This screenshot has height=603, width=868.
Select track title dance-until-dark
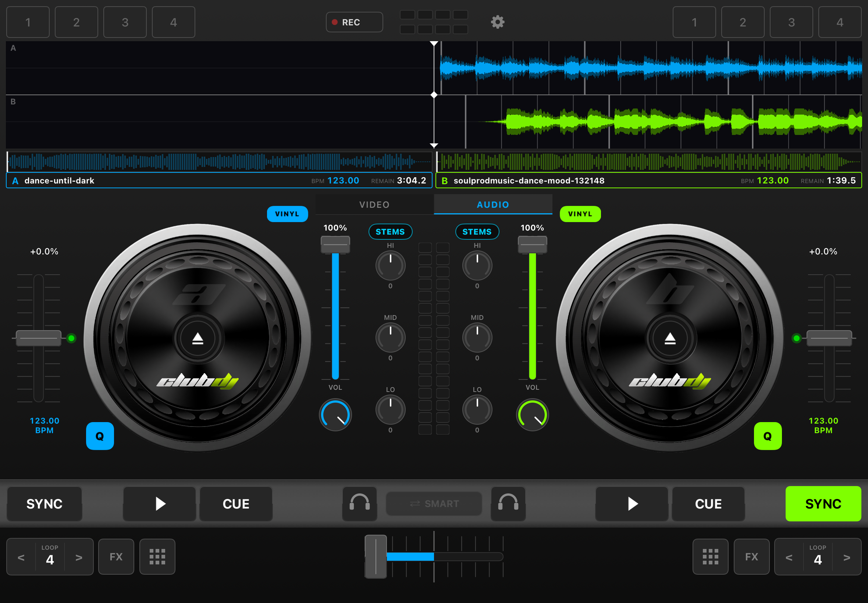click(x=59, y=181)
